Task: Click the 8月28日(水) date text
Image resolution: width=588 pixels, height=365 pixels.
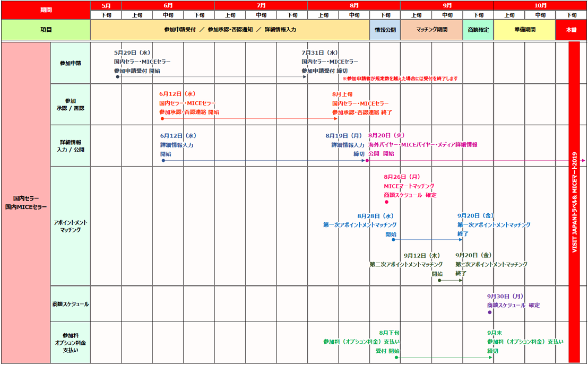Action: pos(375,216)
